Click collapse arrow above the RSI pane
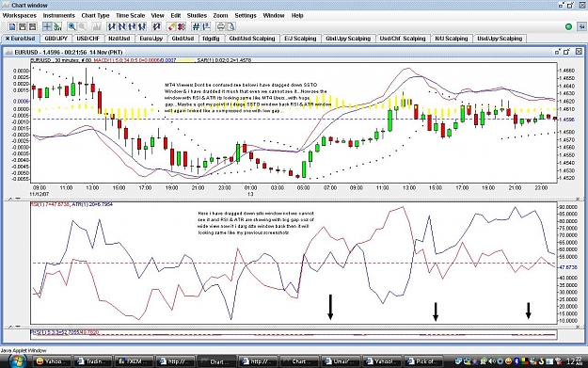 [x=10, y=199]
